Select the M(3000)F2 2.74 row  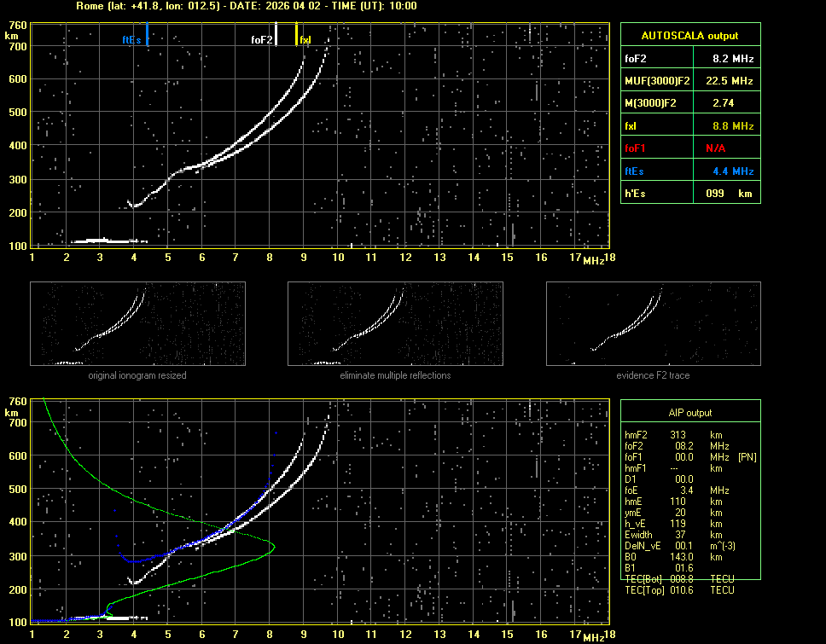pos(689,103)
